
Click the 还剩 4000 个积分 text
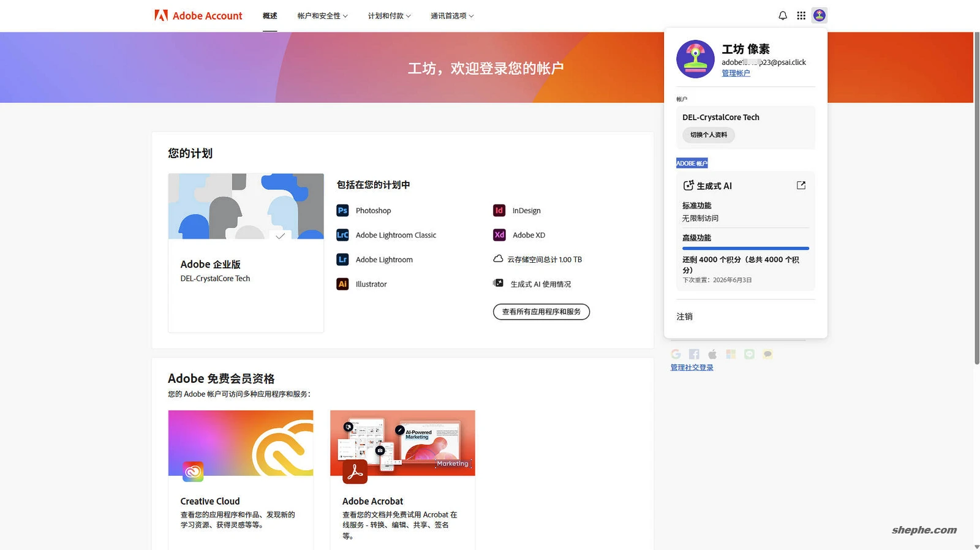pos(741,265)
